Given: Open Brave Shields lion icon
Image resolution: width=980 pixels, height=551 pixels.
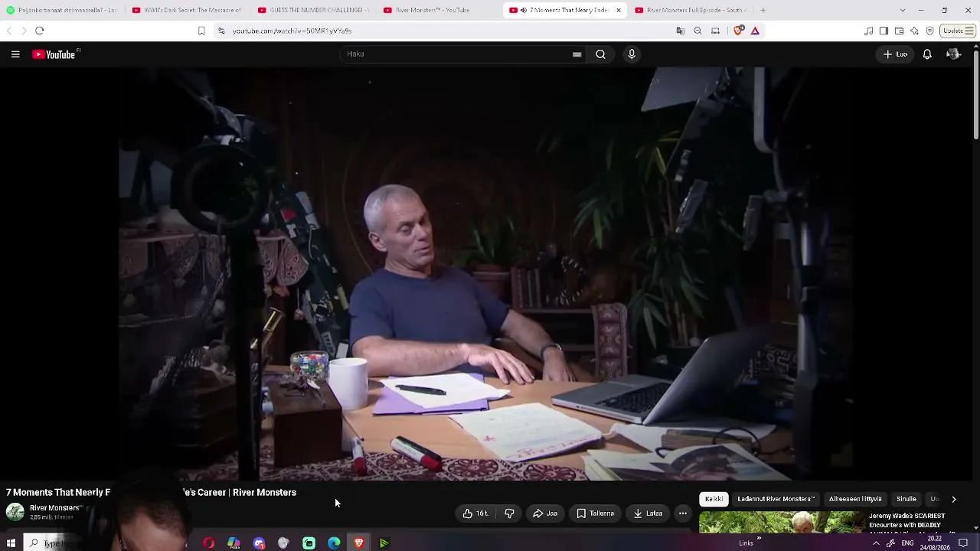Looking at the screenshot, I should 738,31.
